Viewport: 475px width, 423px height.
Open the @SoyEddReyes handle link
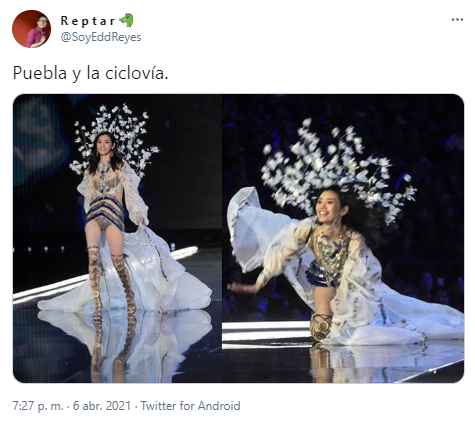(101, 37)
